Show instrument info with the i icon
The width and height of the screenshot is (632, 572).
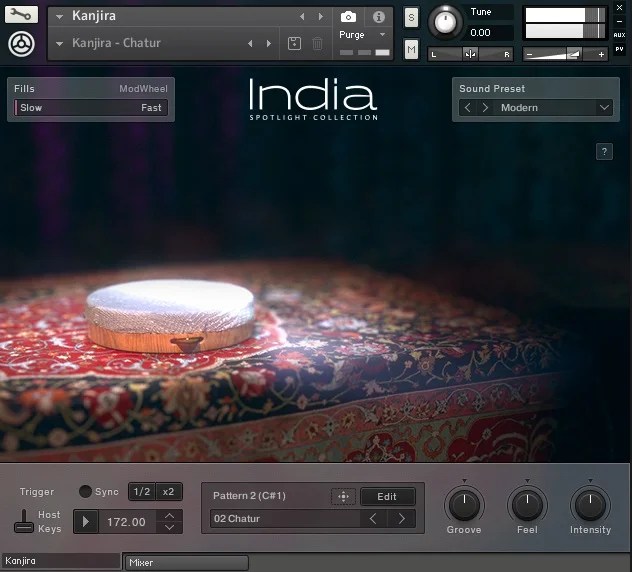point(378,17)
